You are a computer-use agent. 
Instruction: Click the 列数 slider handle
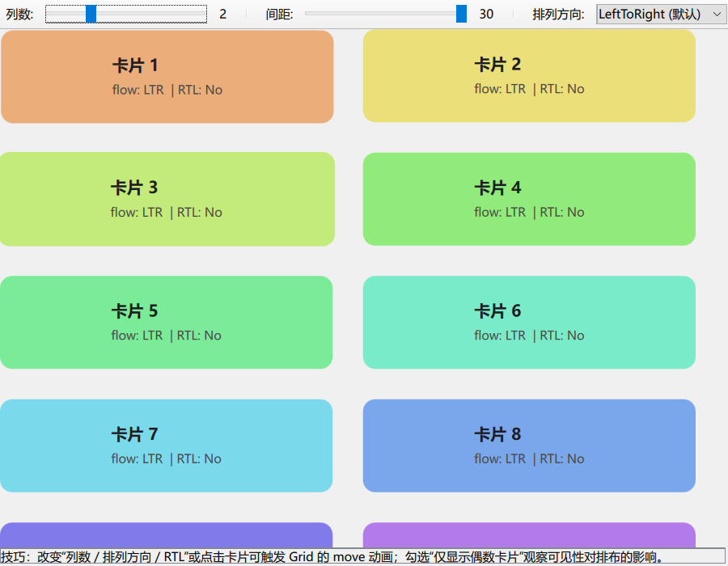tap(89, 13)
